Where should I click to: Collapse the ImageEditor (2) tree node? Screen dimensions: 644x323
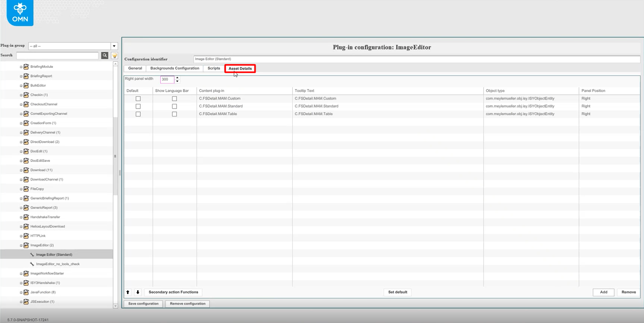21,246
